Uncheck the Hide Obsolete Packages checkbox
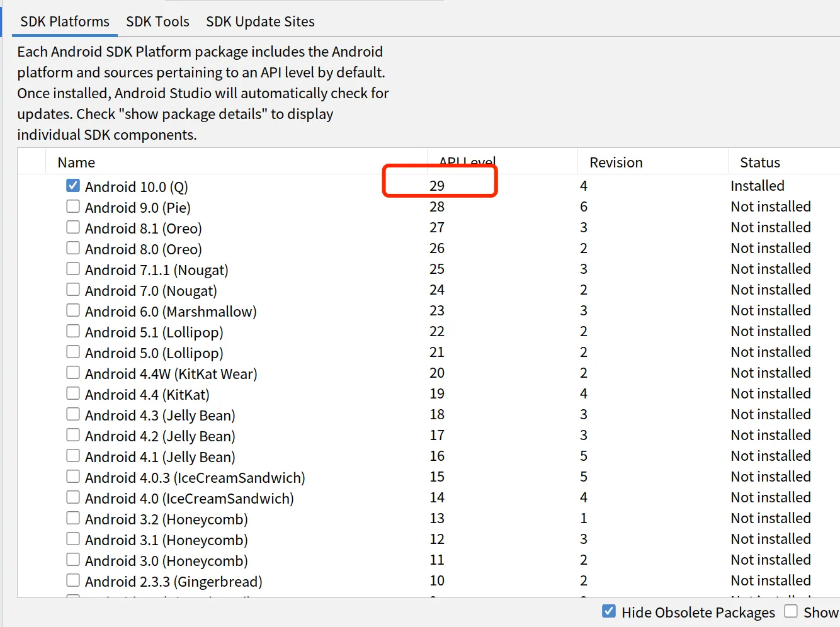840x627 pixels. 609,611
